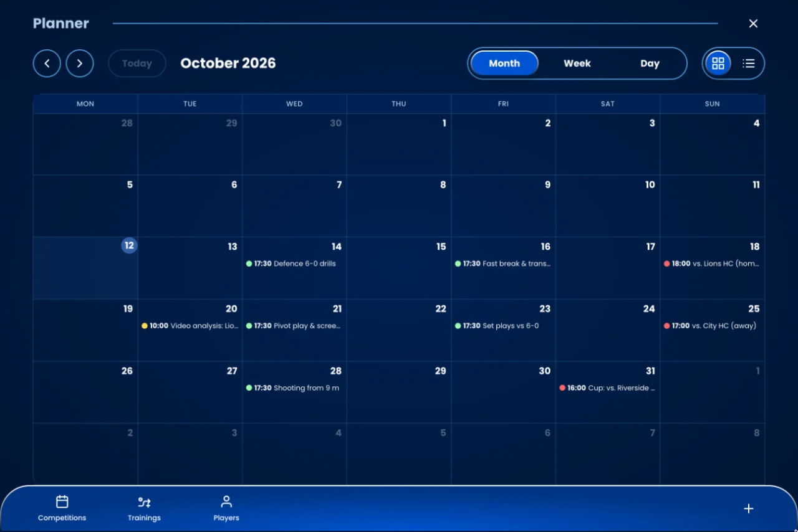Select day 15 in the calendar
Screen dimensions: 798x532
[x=399, y=268]
